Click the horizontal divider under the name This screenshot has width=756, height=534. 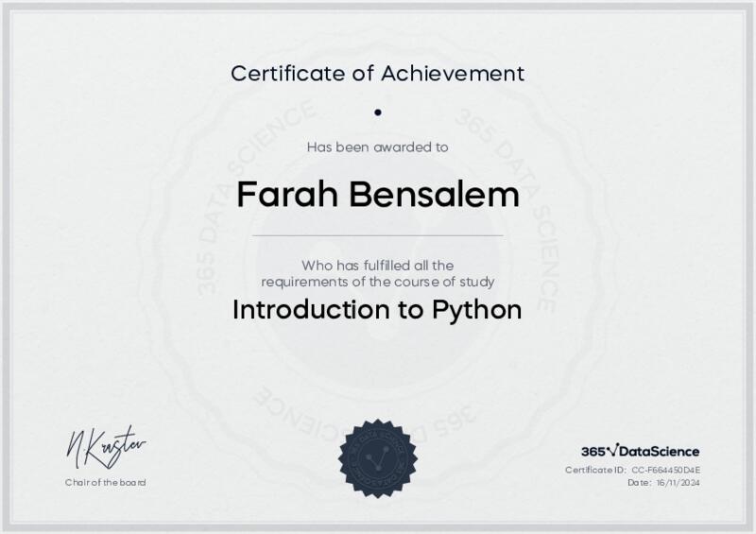point(378,234)
